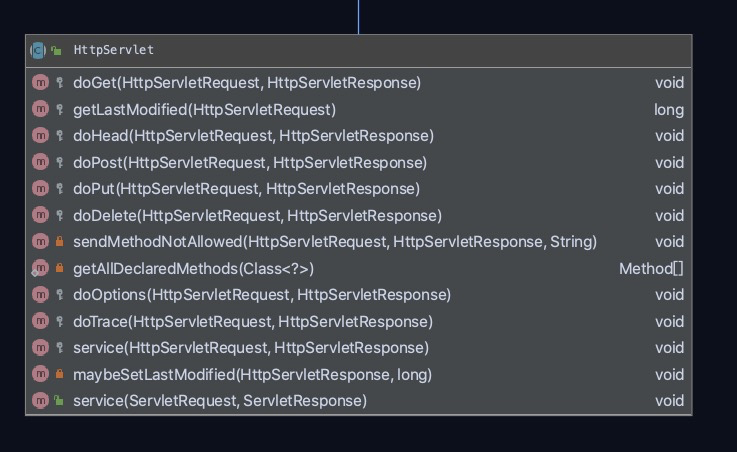This screenshot has height=452, width=737.
Task: Click the void return type of doGet
Action: pyautogui.click(x=669, y=83)
